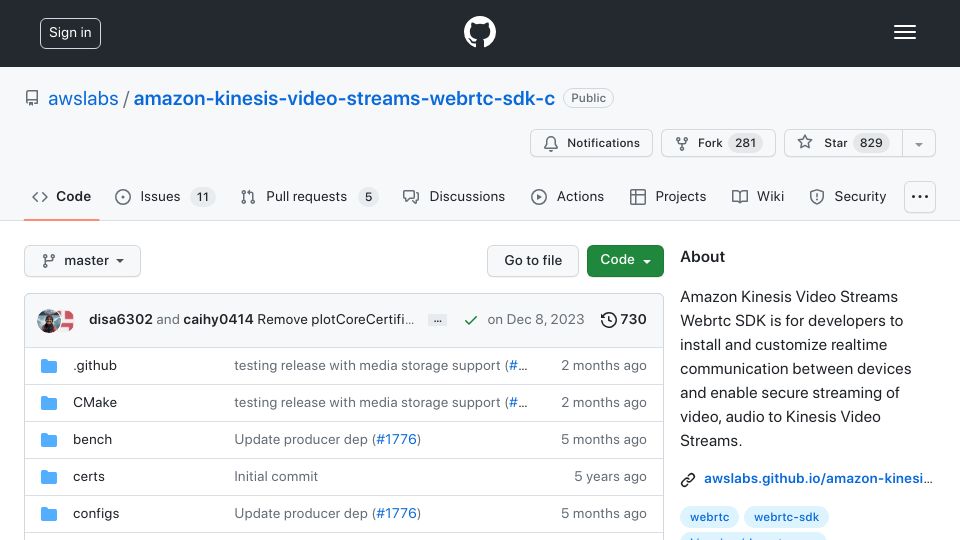
Task: Click the folder icon for certs
Action: coord(49,477)
